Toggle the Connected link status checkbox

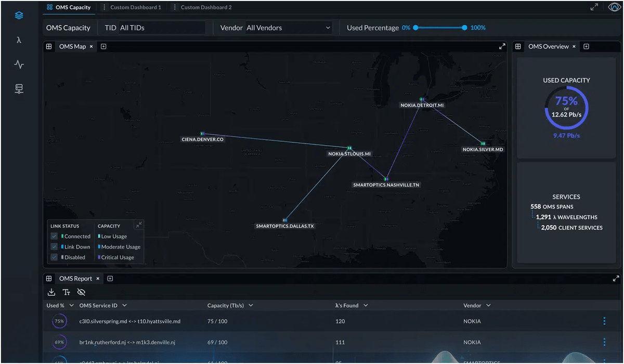[54, 237]
